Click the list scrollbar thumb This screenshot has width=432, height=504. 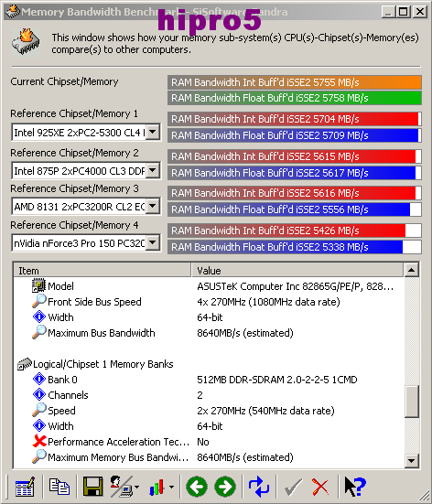point(412,402)
